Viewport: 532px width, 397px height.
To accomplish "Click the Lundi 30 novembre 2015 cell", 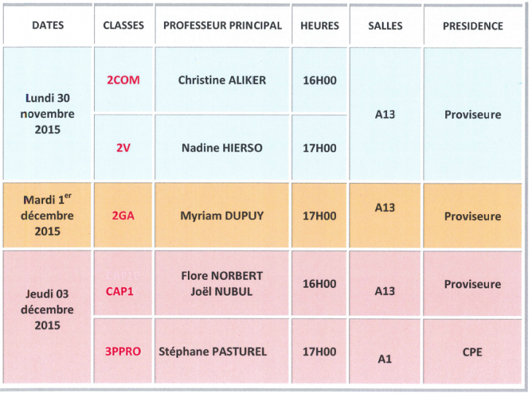I will (47, 114).
